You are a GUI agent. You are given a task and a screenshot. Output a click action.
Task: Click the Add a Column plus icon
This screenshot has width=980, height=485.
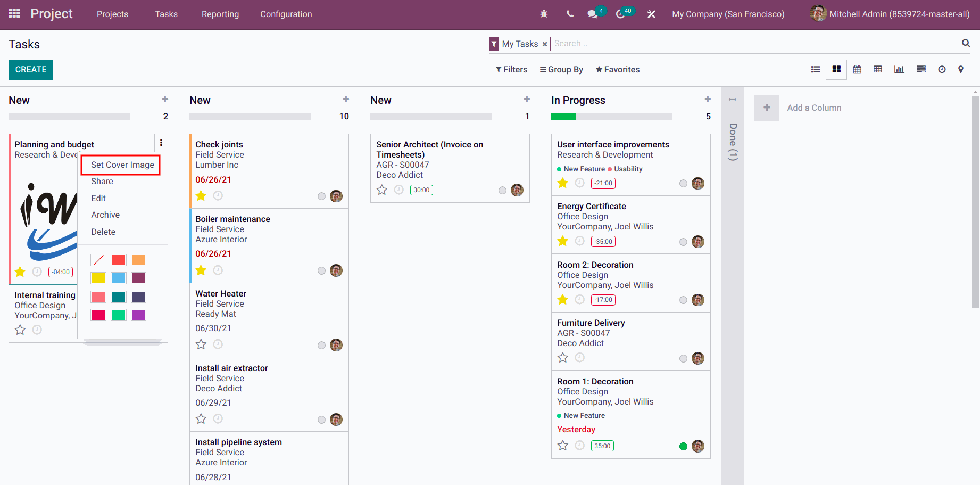click(x=767, y=108)
